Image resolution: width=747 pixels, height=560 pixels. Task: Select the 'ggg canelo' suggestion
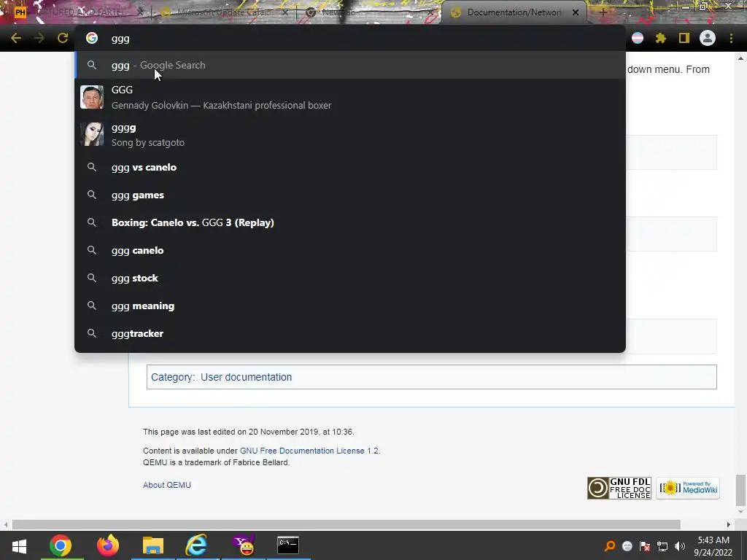coord(350,250)
